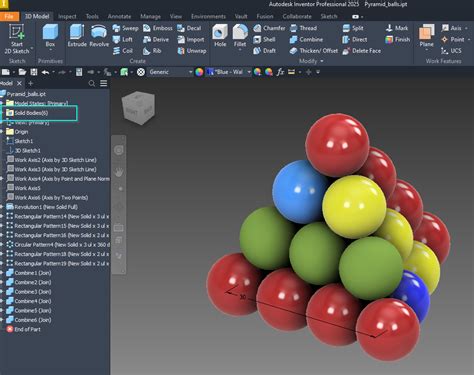Apply a Decal
Viewport: 474px width, 375px height.
pos(189,28)
